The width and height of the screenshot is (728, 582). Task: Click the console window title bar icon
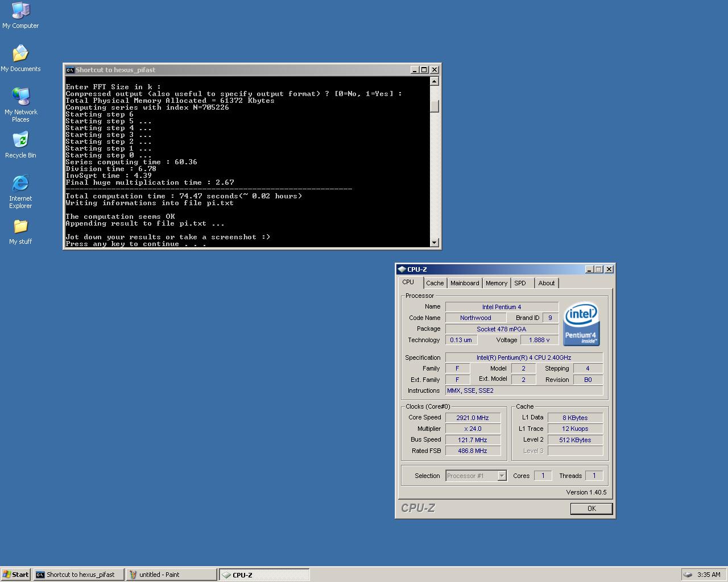70,70
